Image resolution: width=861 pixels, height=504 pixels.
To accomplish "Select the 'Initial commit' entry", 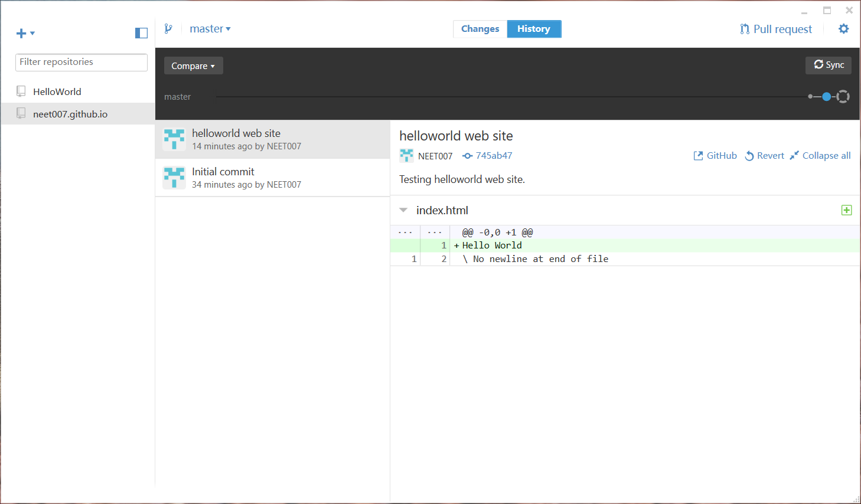I will tap(272, 178).
